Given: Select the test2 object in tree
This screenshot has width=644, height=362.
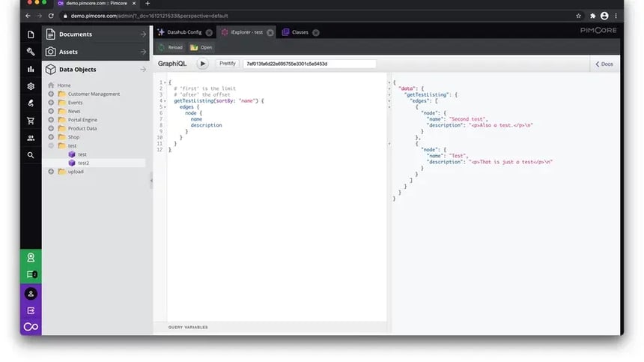Looking at the screenshot, I should [83, 163].
